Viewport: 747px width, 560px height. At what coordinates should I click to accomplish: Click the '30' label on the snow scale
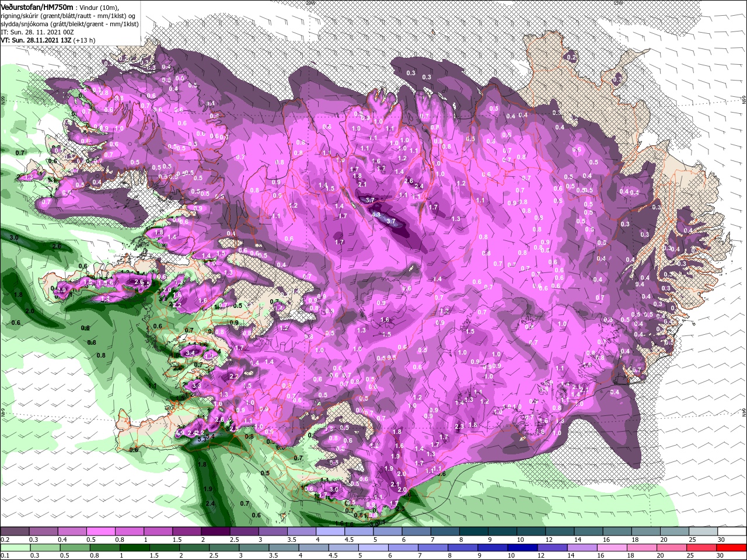click(721, 540)
